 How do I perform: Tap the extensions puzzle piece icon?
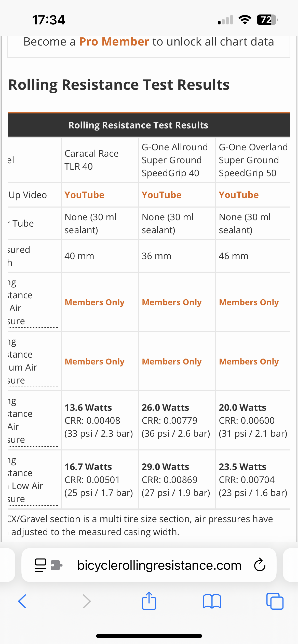coord(57,565)
